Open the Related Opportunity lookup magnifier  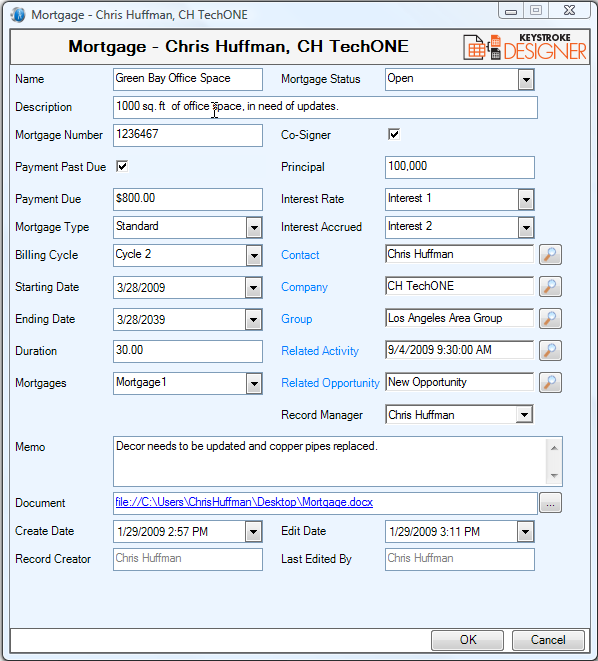pyautogui.click(x=550, y=383)
